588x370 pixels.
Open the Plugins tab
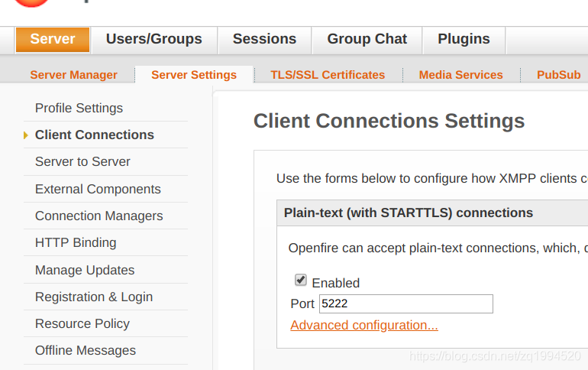point(464,40)
